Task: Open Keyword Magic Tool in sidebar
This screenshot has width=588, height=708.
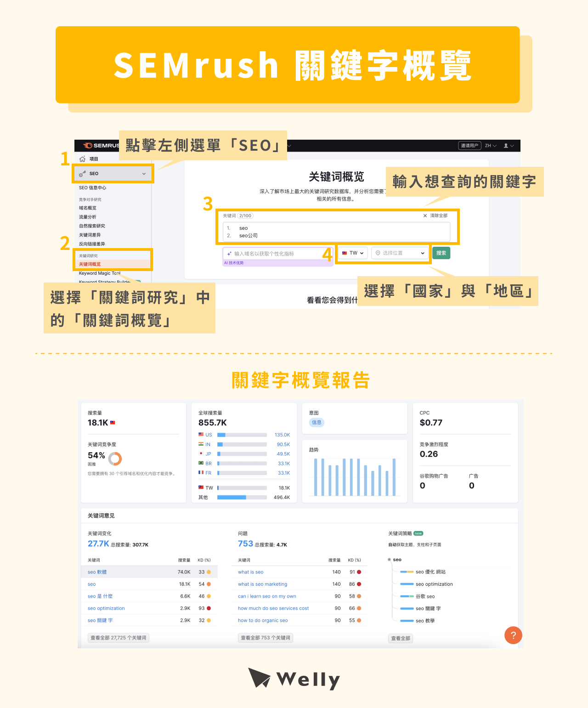Action: click(x=100, y=273)
